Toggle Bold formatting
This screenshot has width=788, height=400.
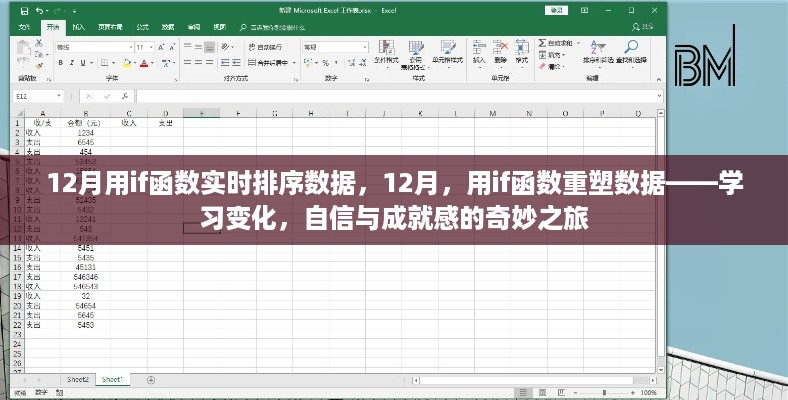point(59,62)
